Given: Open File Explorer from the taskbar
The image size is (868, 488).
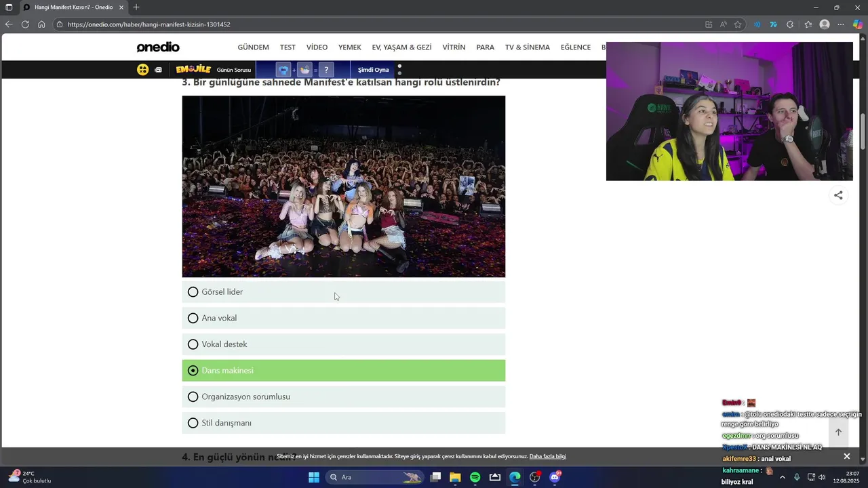Looking at the screenshot, I should tap(455, 477).
